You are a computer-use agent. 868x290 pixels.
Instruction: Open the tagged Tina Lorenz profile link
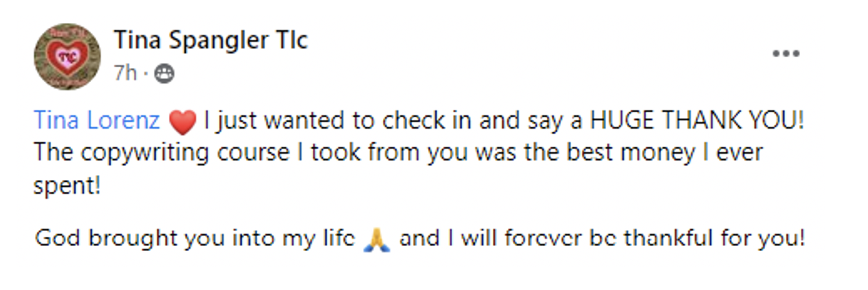(x=97, y=121)
